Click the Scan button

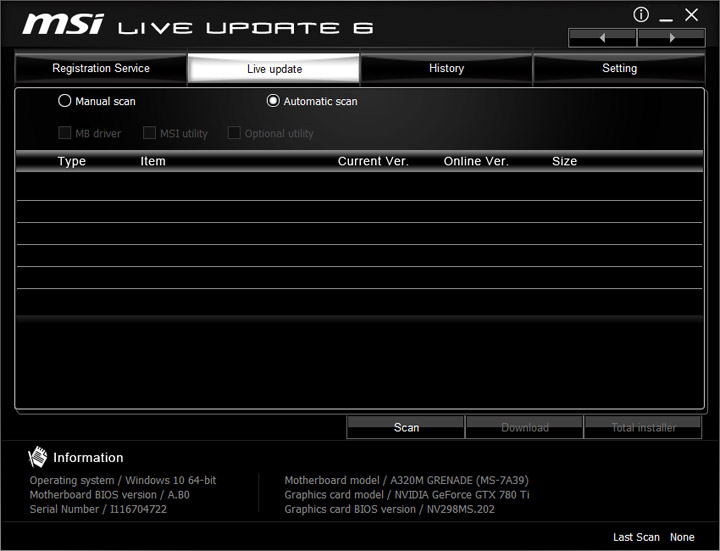tap(405, 427)
